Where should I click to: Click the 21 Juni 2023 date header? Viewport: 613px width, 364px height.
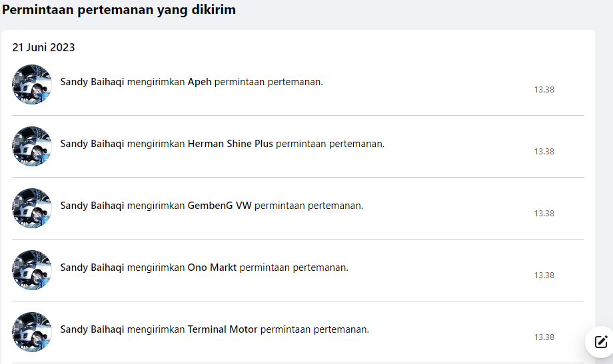click(43, 48)
